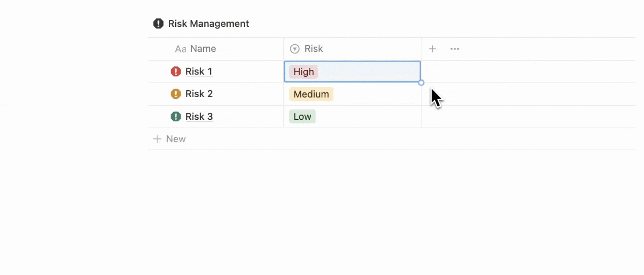Viewport: 644px width, 275px height.
Task: Click the select-type icon beside Risk header
Action: 295,49
